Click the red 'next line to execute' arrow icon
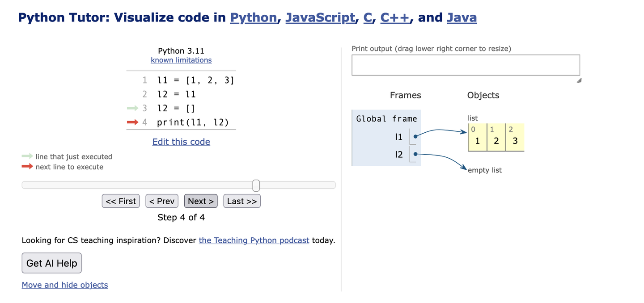The image size is (644, 303). coord(26,166)
